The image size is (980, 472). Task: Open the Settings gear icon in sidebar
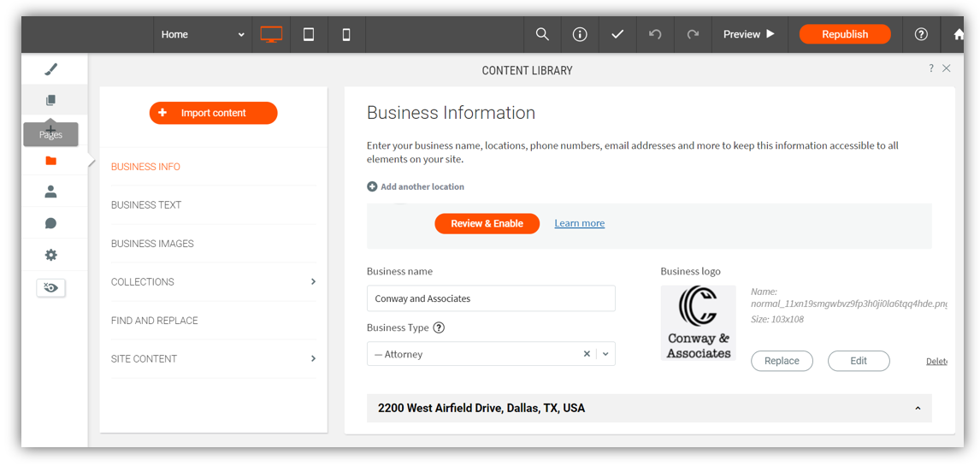(x=51, y=255)
